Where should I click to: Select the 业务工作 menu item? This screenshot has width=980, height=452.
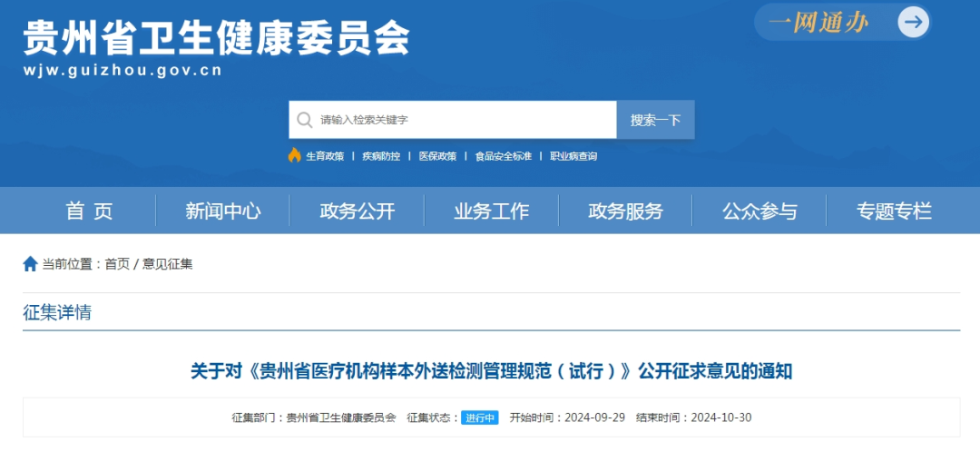(491, 211)
